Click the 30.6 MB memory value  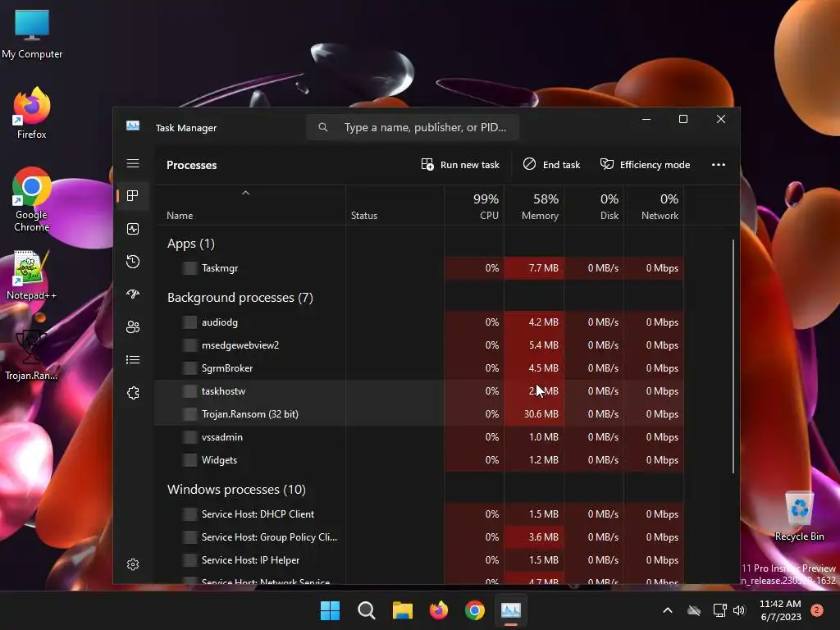541,414
